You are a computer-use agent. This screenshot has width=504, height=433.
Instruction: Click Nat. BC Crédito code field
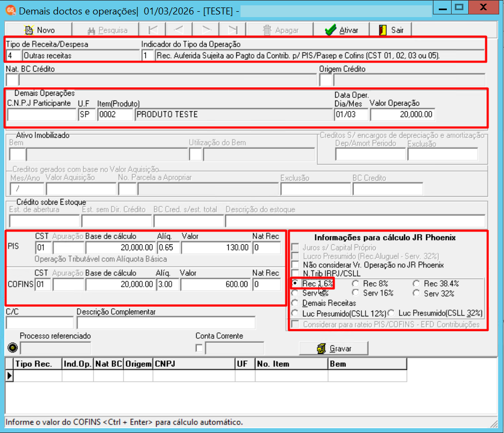click(x=12, y=80)
